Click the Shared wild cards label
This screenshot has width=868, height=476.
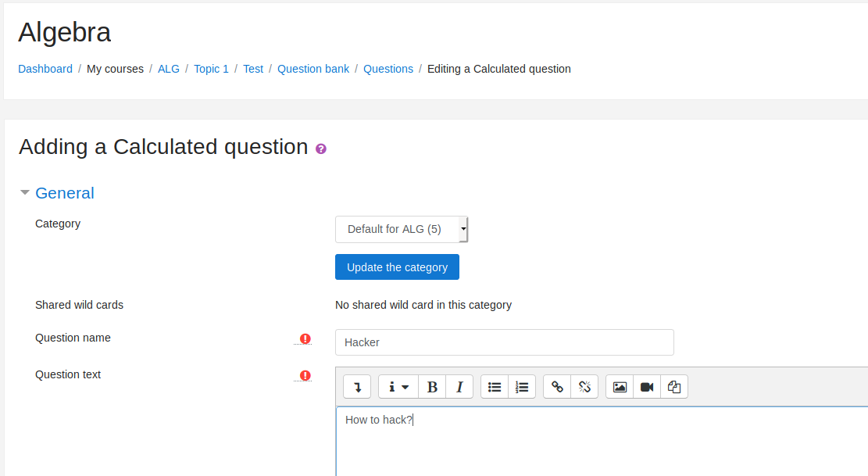coord(79,305)
